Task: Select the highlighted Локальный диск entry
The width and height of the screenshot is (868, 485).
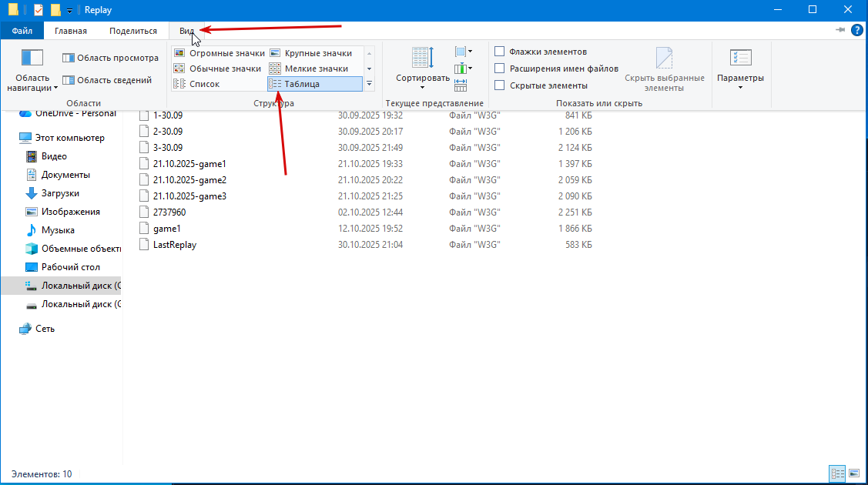Action: pos(61,286)
